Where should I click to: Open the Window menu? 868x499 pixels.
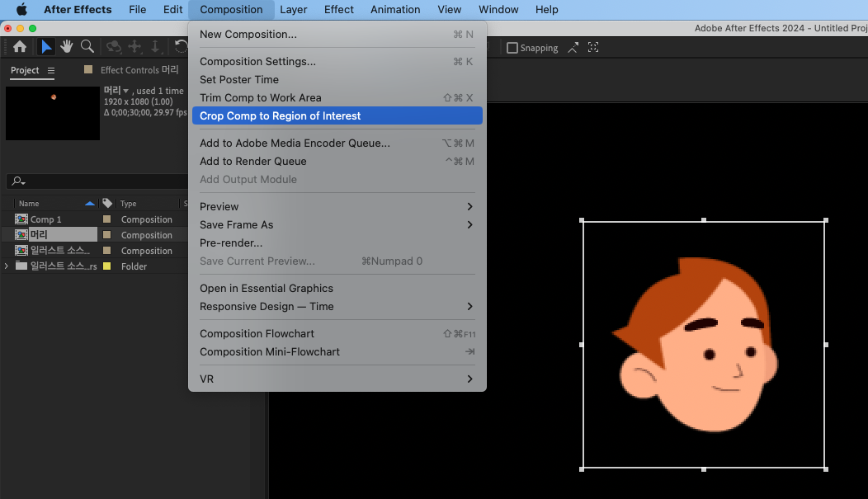click(498, 9)
